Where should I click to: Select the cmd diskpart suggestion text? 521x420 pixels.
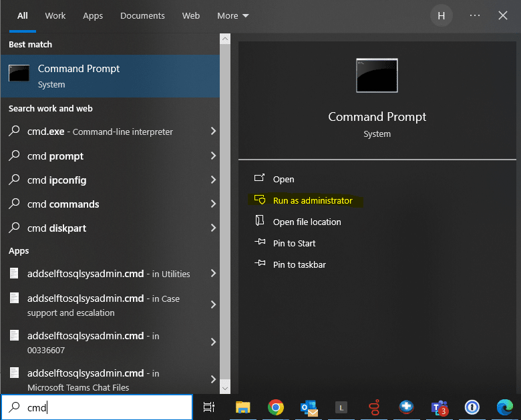[57, 228]
